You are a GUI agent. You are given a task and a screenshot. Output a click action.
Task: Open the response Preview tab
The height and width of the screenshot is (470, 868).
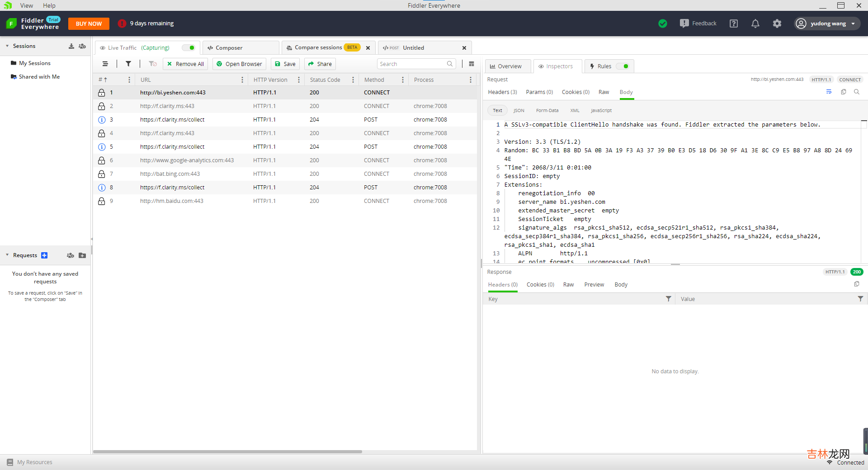pyautogui.click(x=594, y=284)
